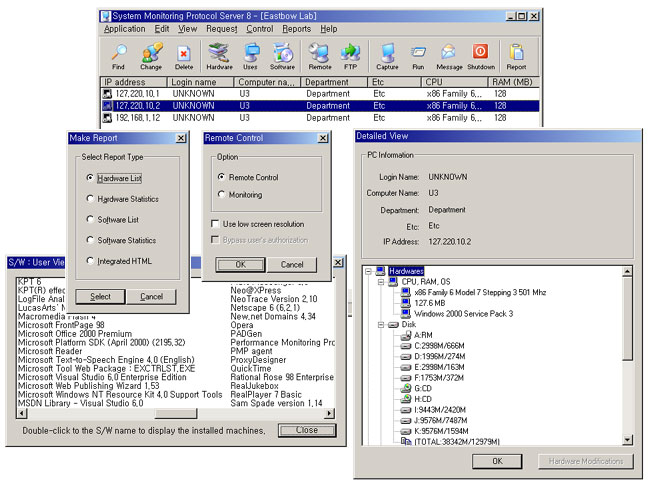The width and height of the screenshot is (648, 485).
Task: Click the Run toolbar icon
Action: [x=418, y=57]
